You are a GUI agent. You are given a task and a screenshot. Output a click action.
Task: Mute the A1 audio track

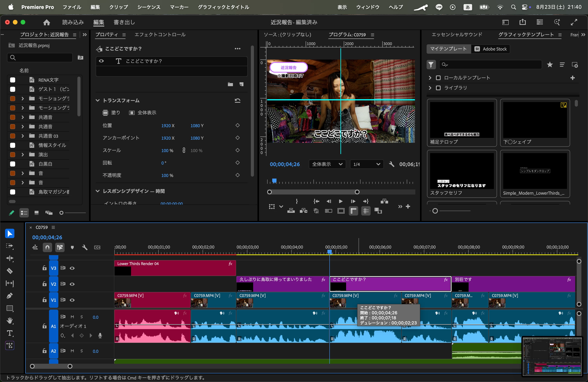(72, 317)
